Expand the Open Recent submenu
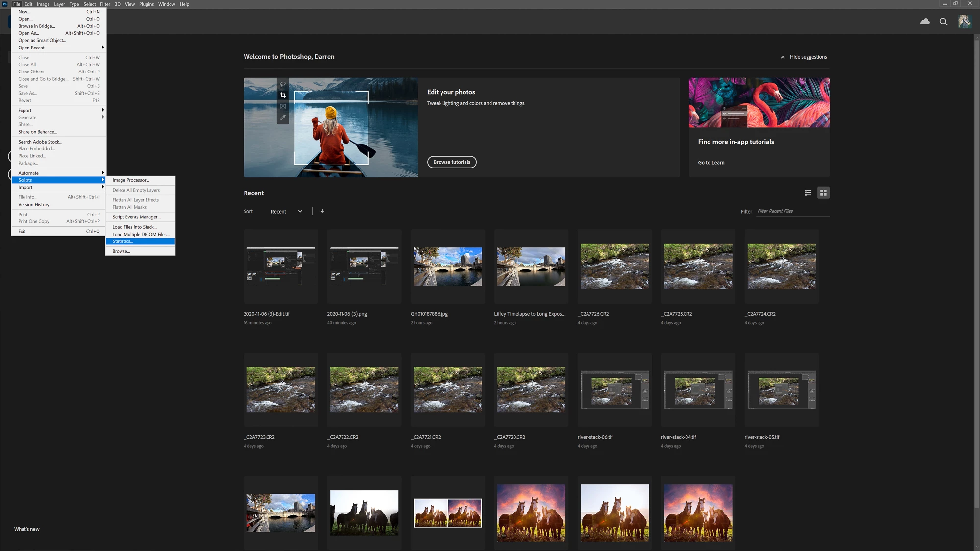 [x=59, y=48]
